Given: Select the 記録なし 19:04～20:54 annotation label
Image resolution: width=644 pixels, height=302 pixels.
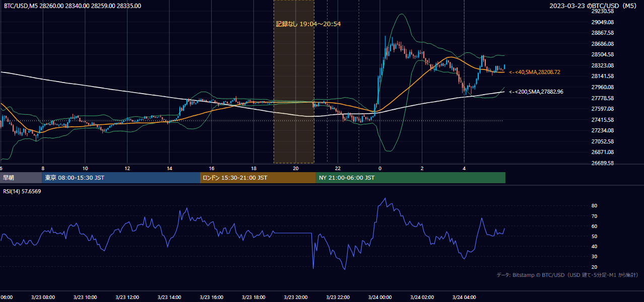Looking at the screenshot, I should click(x=308, y=24).
